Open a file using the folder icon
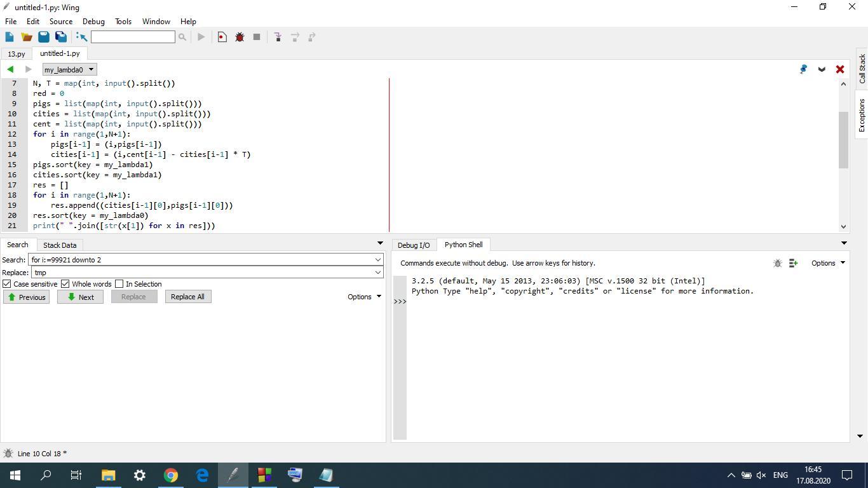 click(x=27, y=37)
